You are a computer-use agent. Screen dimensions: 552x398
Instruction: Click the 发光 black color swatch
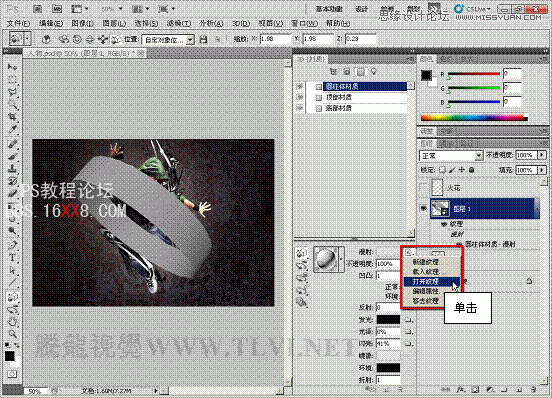coord(388,320)
